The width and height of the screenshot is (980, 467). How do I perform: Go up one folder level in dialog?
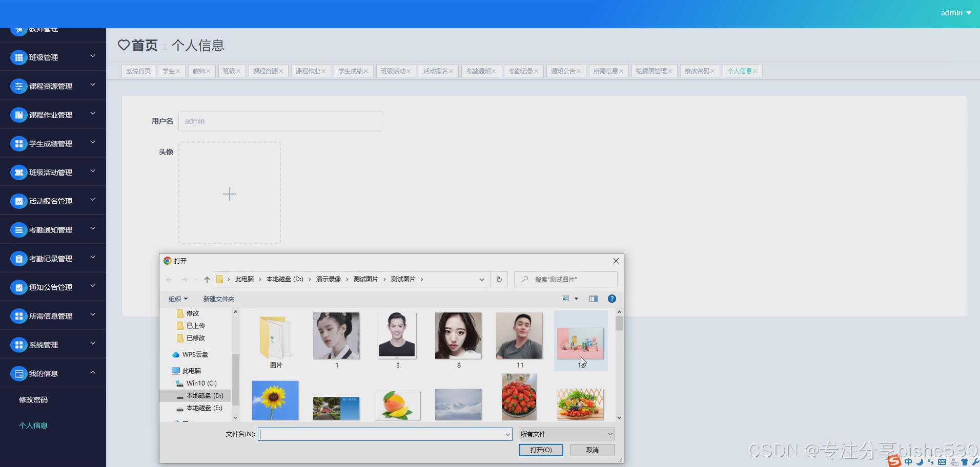[x=207, y=279]
